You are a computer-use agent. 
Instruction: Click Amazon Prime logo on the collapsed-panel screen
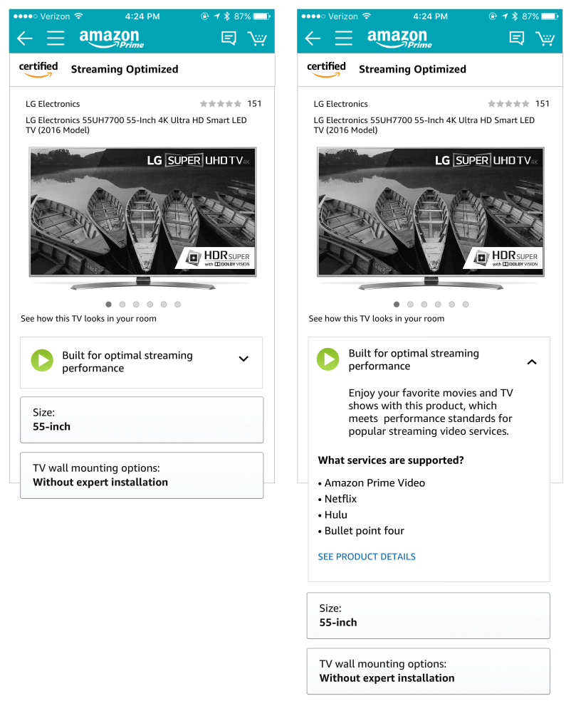click(x=112, y=38)
